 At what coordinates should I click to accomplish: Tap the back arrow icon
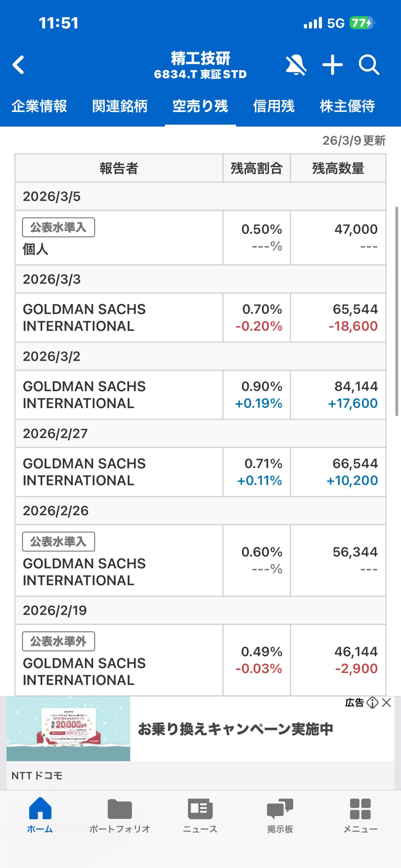[x=19, y=65]
